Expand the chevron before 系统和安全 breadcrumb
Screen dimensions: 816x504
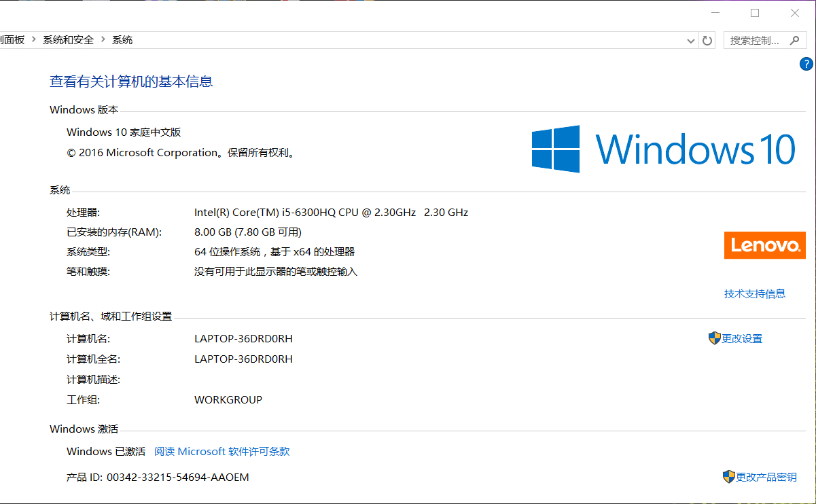coord(34,40)
